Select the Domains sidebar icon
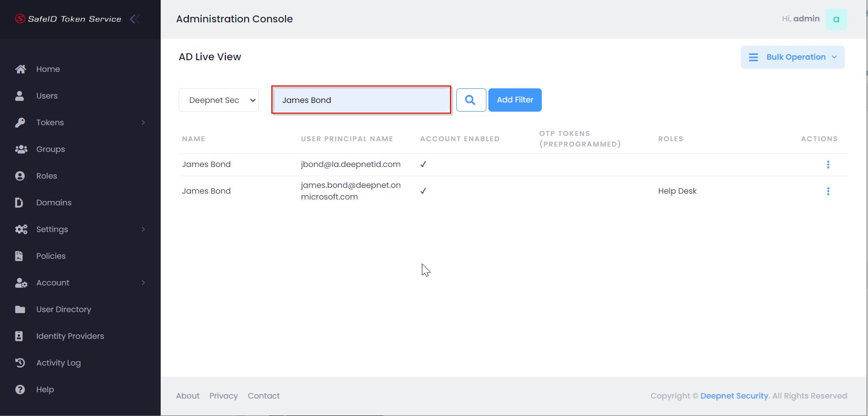This screenshot has width=868, height=416. 19,202
